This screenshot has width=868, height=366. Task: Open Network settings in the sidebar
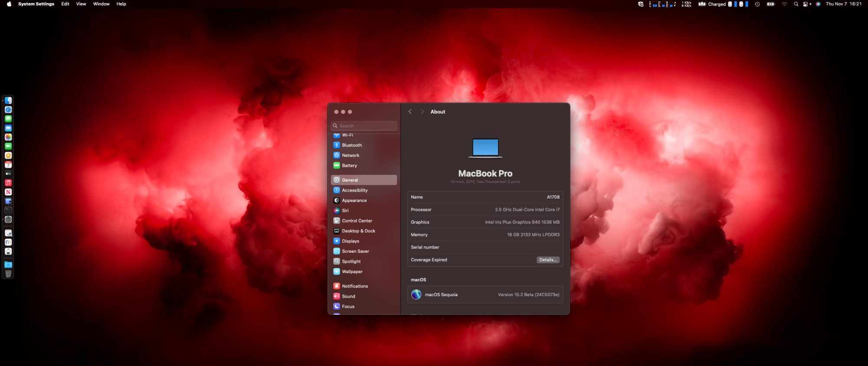tap(364, 155)
